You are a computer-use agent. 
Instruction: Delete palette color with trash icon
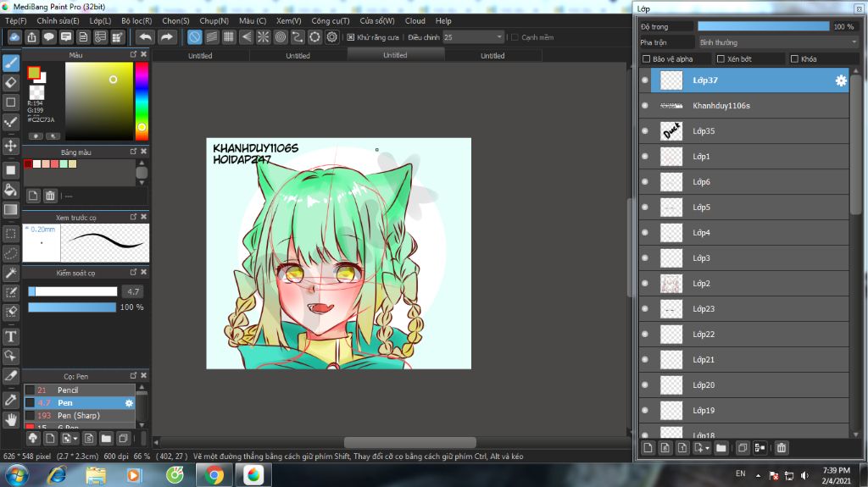point(50,196)
